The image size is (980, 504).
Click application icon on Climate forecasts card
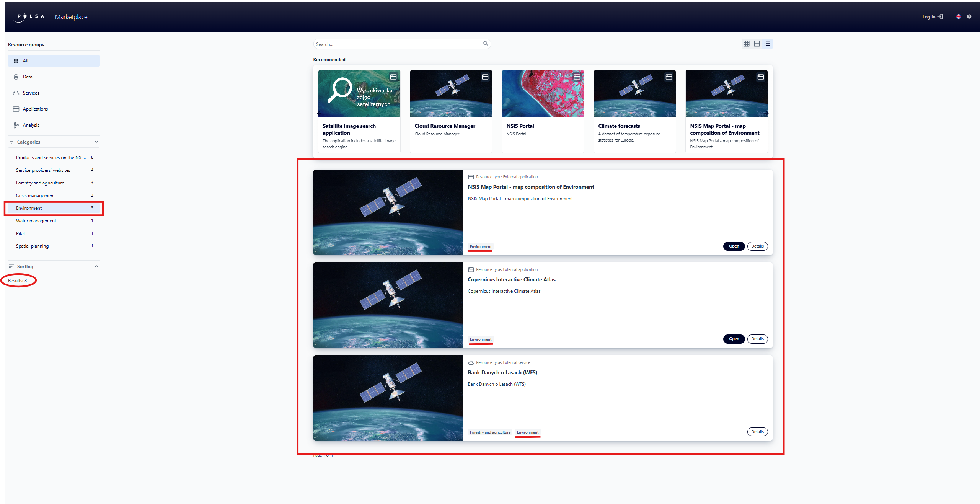669,77
